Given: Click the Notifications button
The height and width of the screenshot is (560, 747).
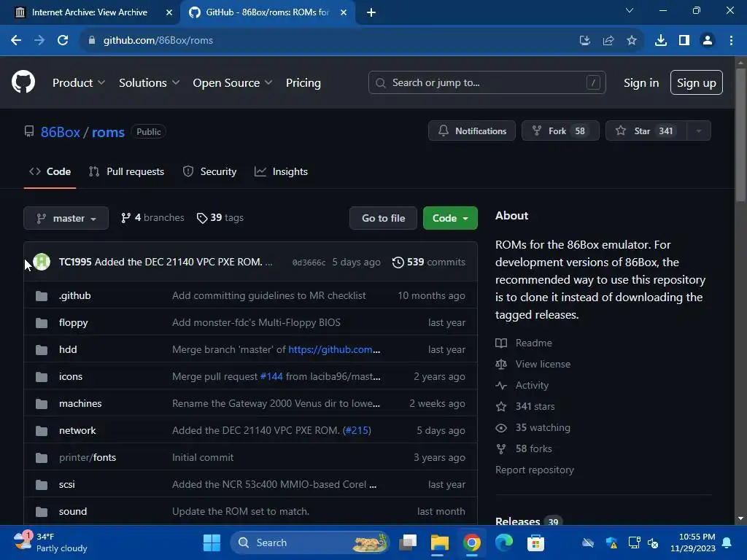Looking at the screenshot, I should pyautogui.click(x=472, y=131).
